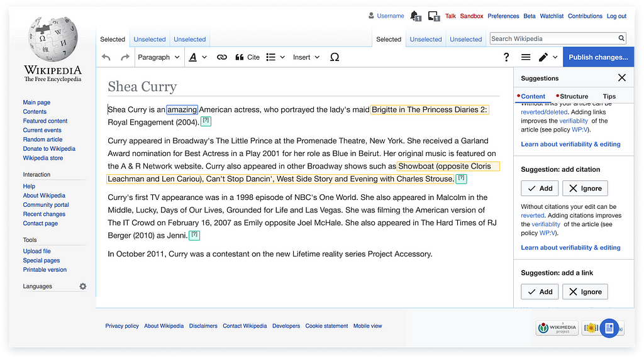The width and height of the screenshot is (644, 359).
Task: Click the redo arrow icon
Action: (125, 57)
